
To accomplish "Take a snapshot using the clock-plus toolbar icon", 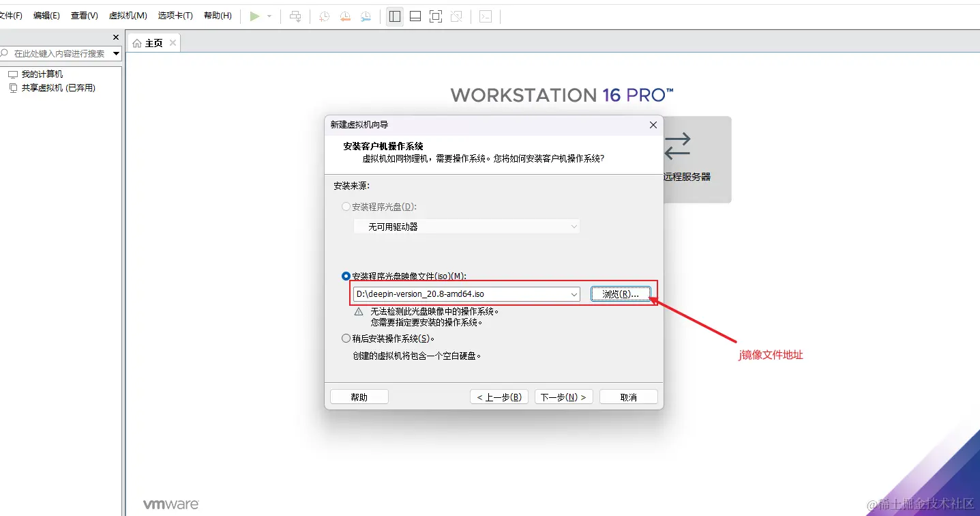I will [x=325, y=16].
